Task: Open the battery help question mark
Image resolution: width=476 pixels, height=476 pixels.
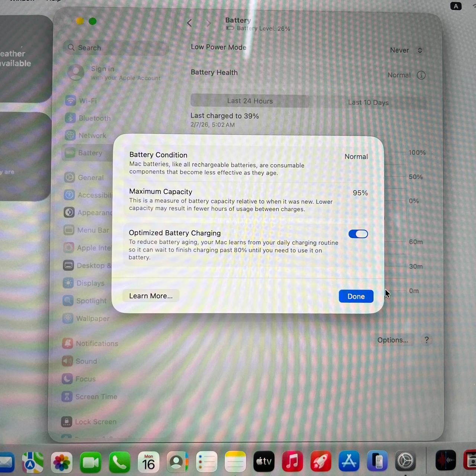Action: pos(427,340)
